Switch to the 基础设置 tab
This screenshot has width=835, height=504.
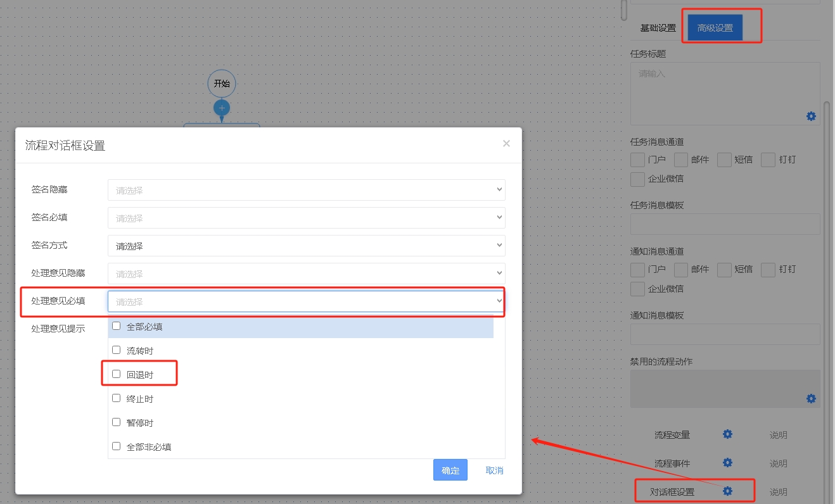point(658,28)
